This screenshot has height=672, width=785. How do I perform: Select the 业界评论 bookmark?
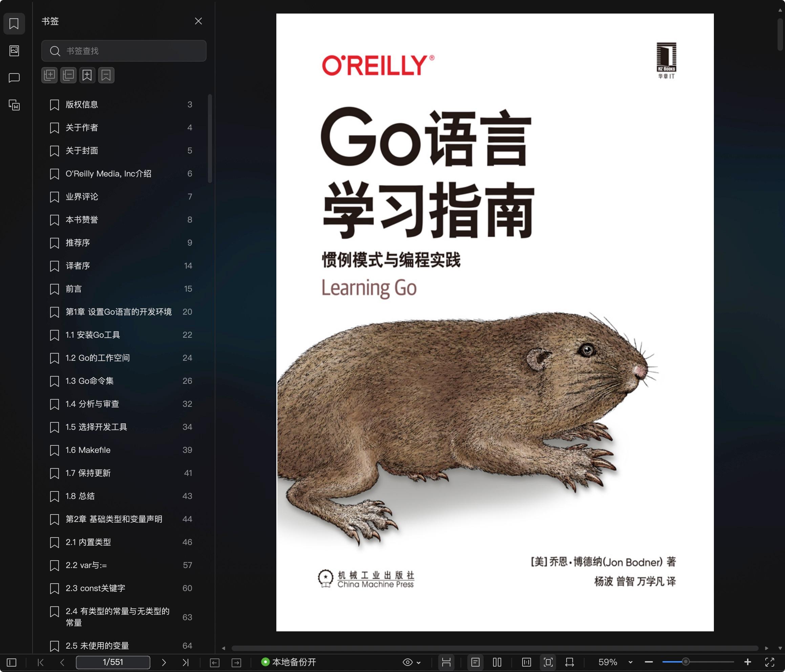click(121, 197)
